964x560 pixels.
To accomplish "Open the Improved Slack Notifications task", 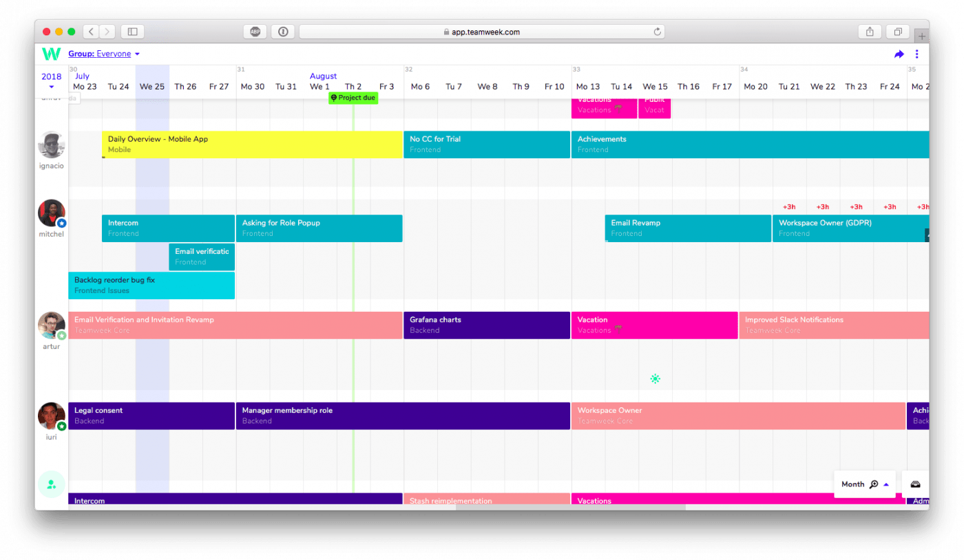I will click(834, 325).
